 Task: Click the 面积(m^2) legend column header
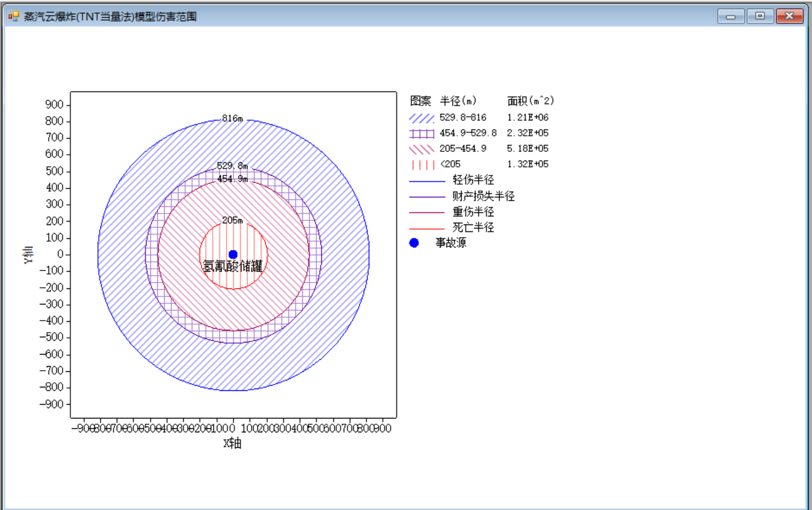(531, 101)
